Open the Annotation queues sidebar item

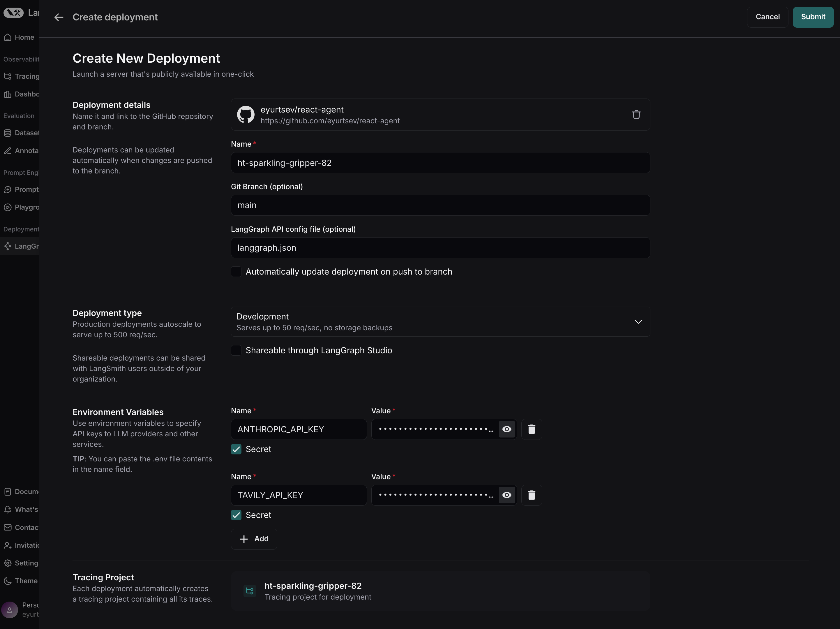[x=19, y=151]
